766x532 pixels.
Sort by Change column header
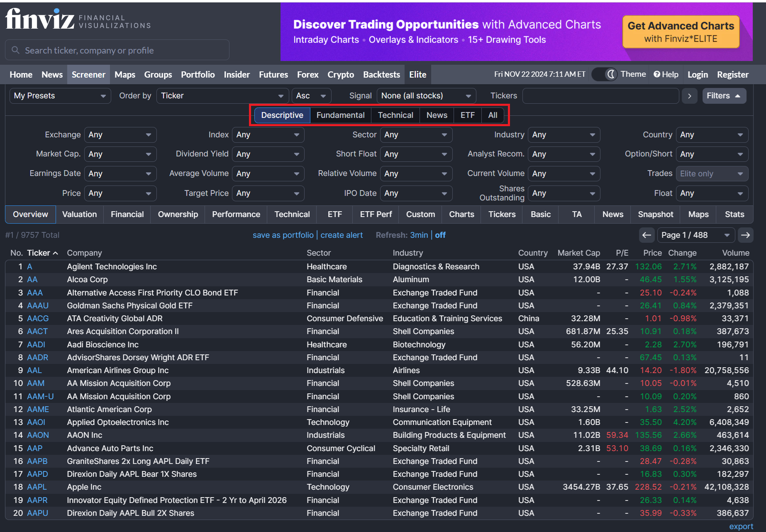[x=682, y=253]
